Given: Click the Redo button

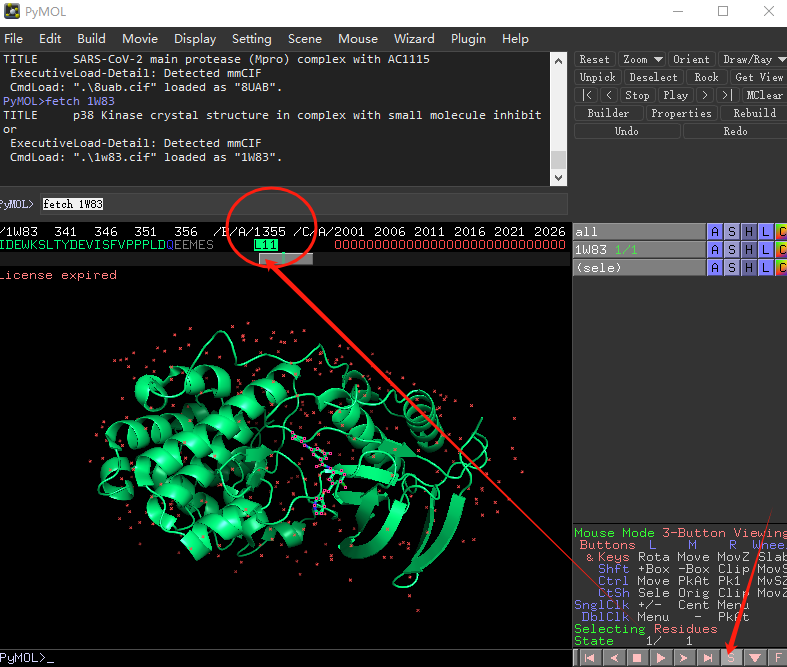Looking at the screenshot, I should [x=735, y=131].
